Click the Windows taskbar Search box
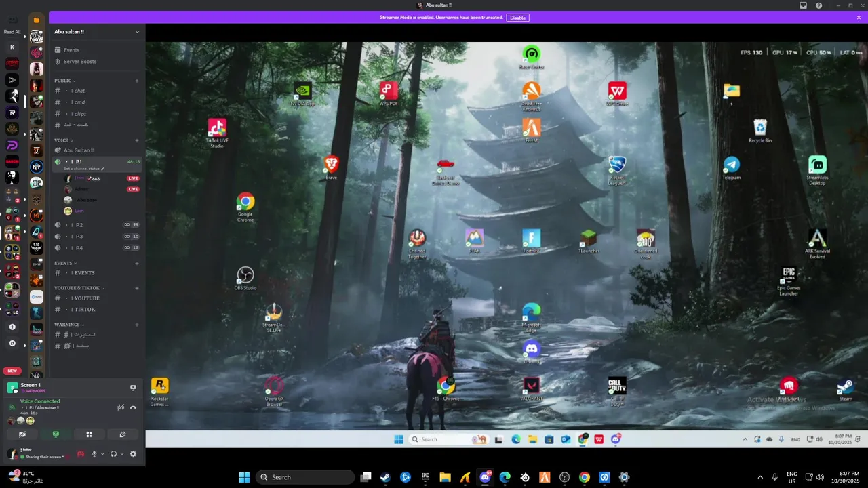The image size is (868, 488). (304, 477)
